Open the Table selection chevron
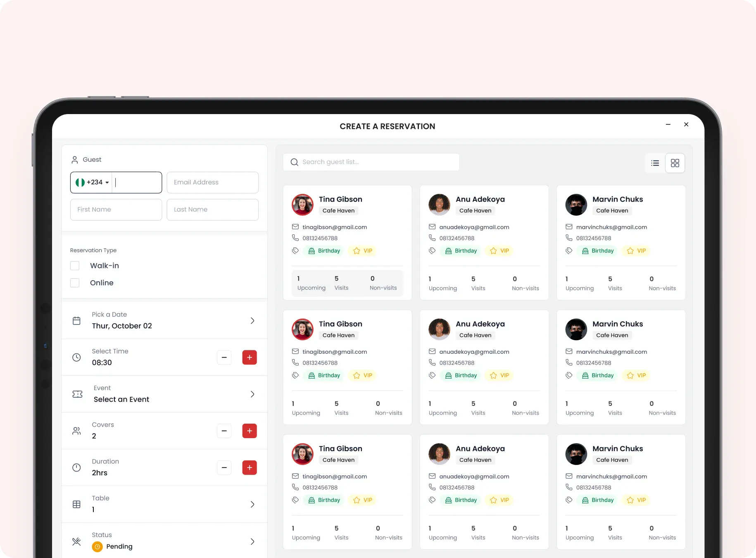 tap(252, 504)
